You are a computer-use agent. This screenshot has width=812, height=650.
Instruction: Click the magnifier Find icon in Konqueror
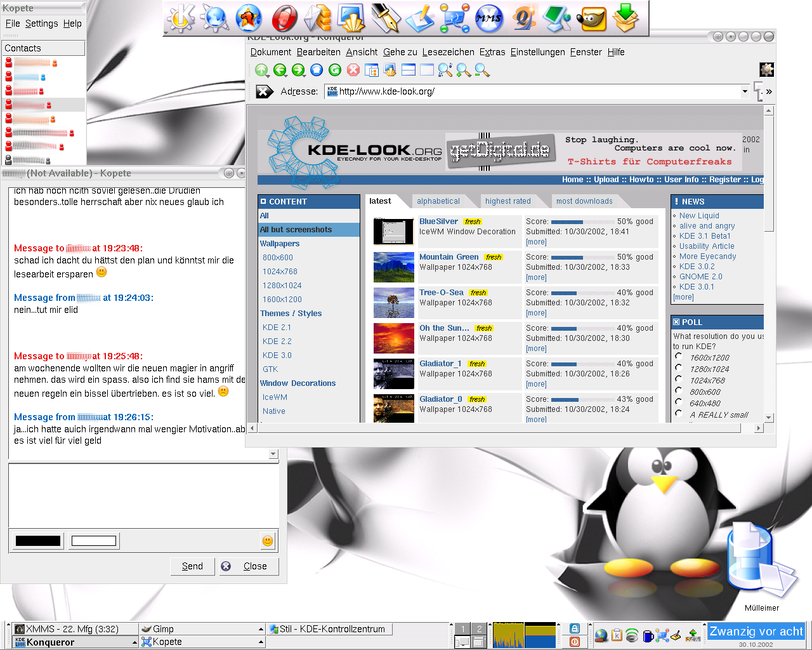[445, 70]
